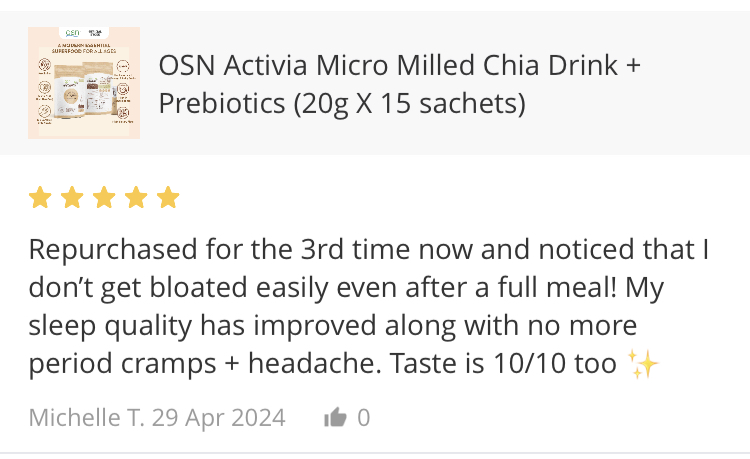The width and height of the screenshot is (750, 459).
Task: Click the thumbs-up helpful icon
Action: (x=335, y=418)
